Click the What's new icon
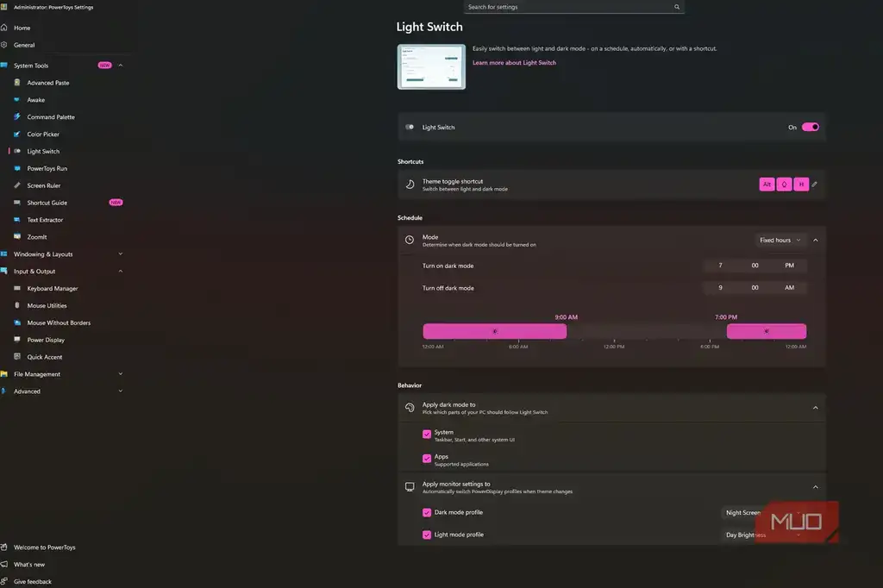 (x=4, y=564)
